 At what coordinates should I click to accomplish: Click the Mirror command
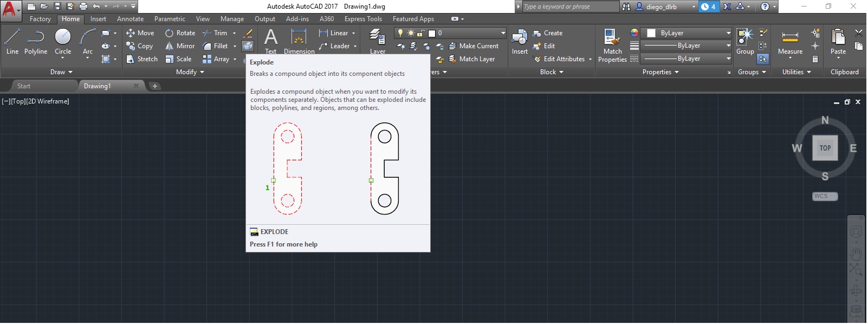(x=180, y=46)
